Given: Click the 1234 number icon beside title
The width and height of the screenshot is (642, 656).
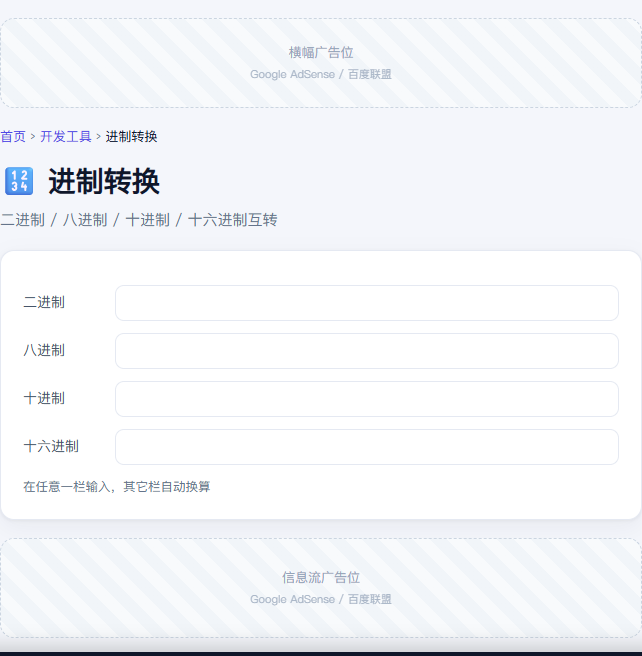Looking at the screenshot, I should click(19, 181).
